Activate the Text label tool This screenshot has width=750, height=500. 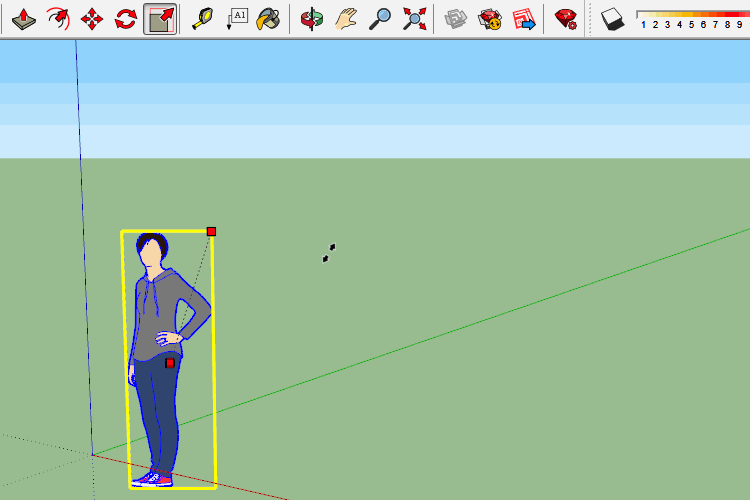(x=237, y=18)
